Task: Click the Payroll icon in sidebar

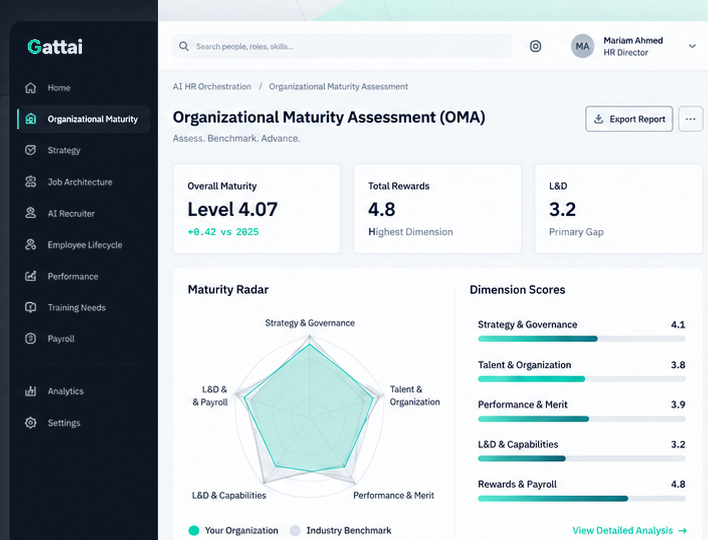Action: (x=30, y=339)
